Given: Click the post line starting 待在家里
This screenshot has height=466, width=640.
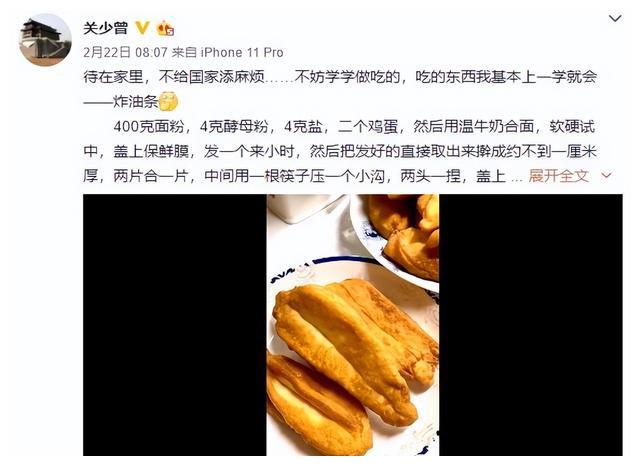Looking at the screenshot, I should pyautogui.click(x=340, y=77).
